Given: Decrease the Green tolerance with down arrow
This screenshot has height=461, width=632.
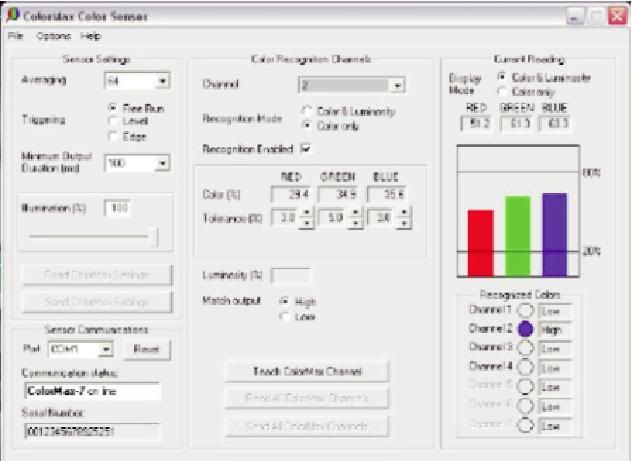Looking at the screenshot, I should 356,223.
